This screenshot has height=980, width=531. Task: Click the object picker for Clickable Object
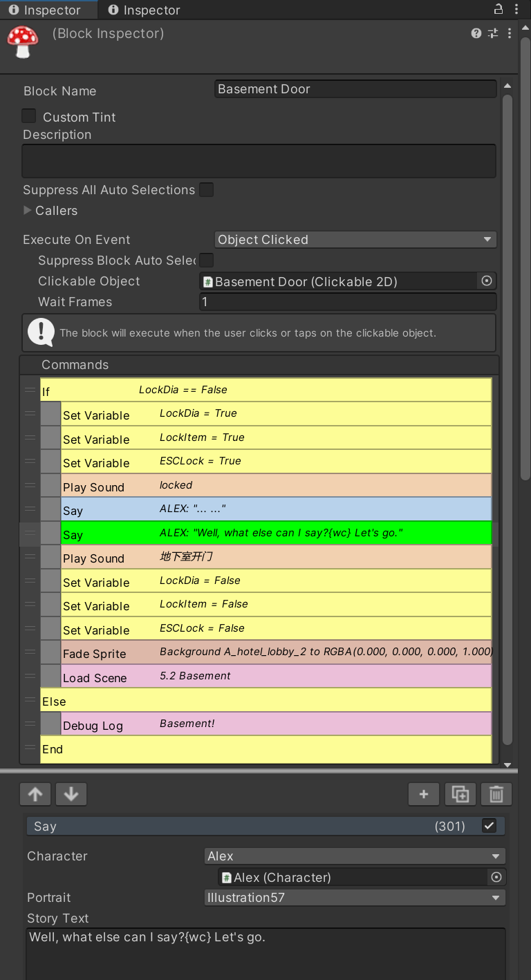(487, 281)
